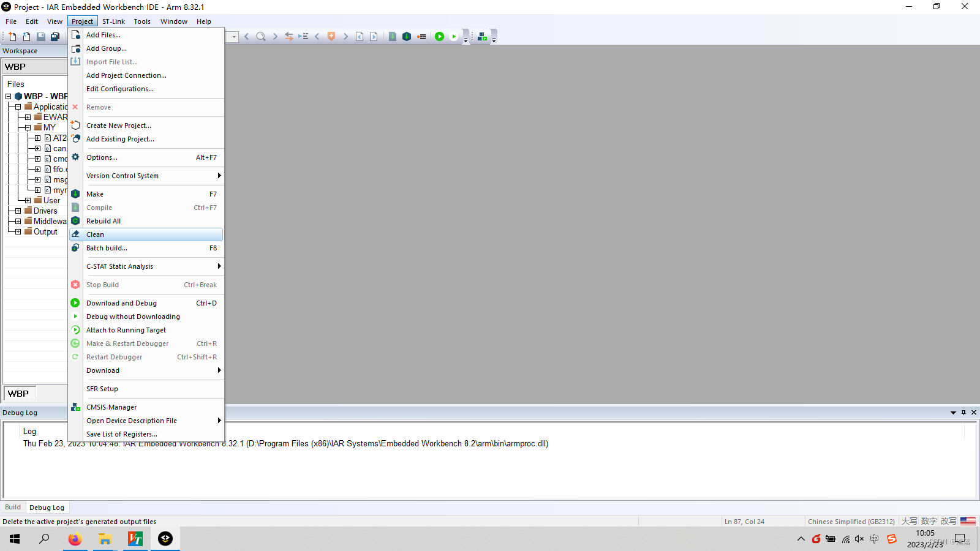Open the ST-Link menu
The height and width of the screenshot is (551, 980).
click(x=113, y=21)
